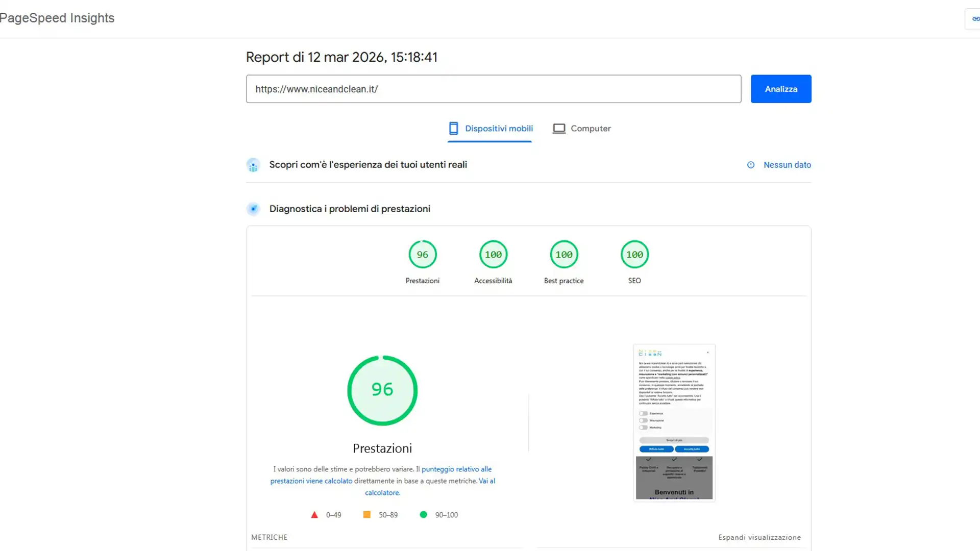
Task: Click the URL input field
Action: click(x=493, y=89)
